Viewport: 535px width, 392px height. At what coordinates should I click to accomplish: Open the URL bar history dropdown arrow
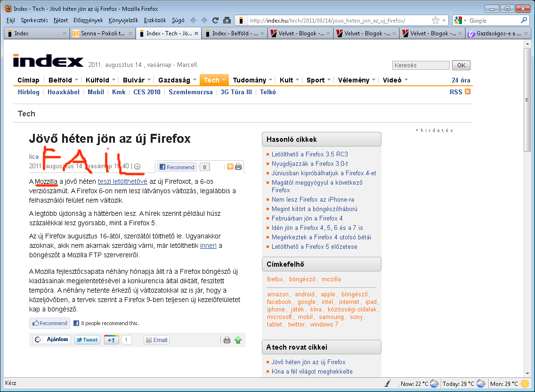tap(444, 20)
